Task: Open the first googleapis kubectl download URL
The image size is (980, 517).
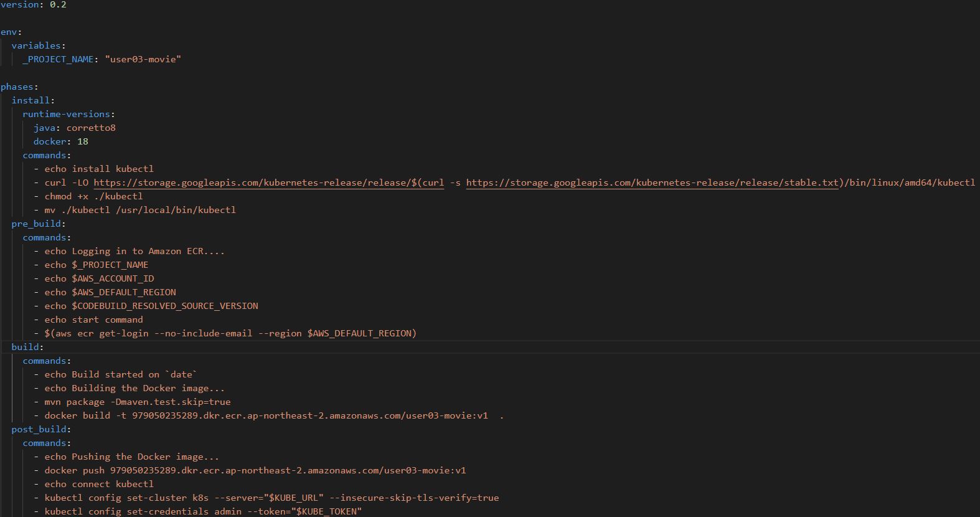Action: 269,183
